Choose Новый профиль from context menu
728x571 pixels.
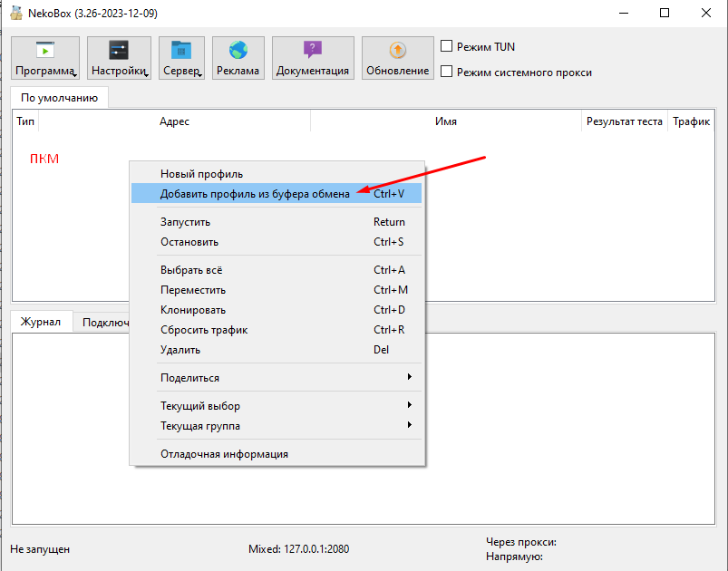(x=201, y=174)
